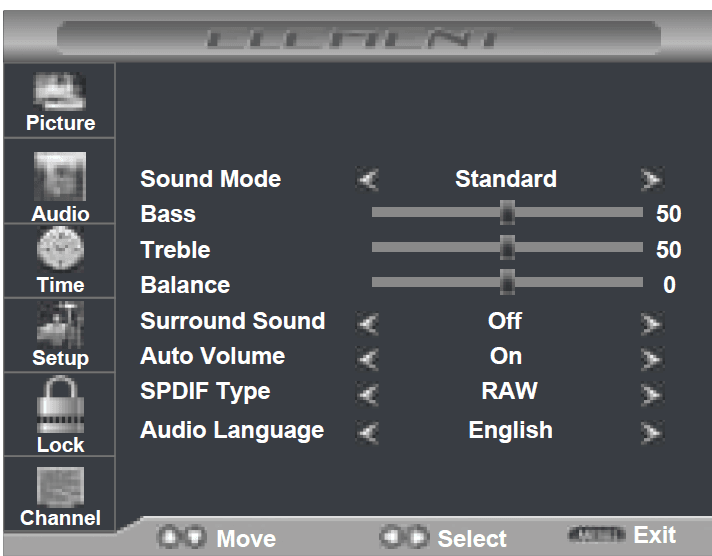Select the Audio speaker icon
The width and height of the screenshot is (712, 556).
click(60, 179)
